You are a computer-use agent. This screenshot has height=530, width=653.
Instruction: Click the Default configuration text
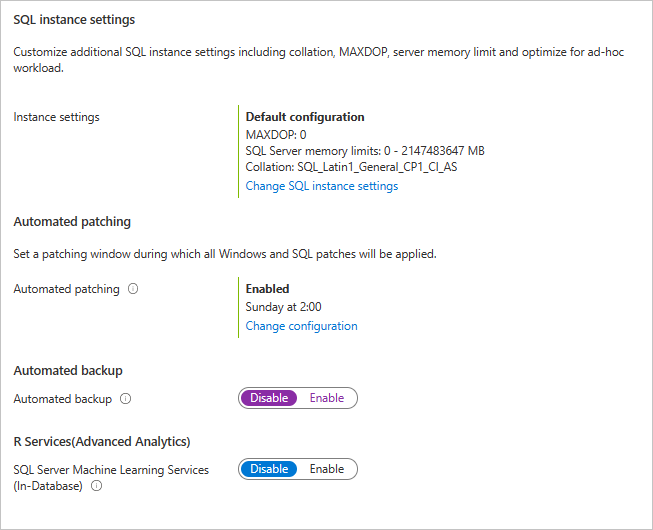[x=305, y=117]
